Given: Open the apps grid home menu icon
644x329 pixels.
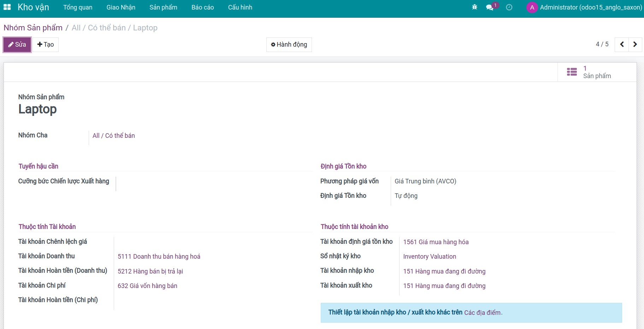Looking at the screenshot, I should pos(7,7).
